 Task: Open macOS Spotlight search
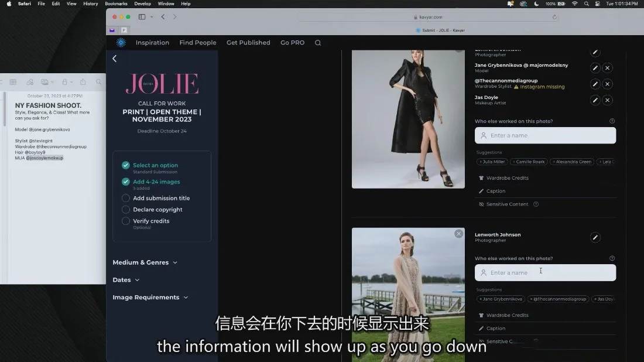[x=587, y=4]
